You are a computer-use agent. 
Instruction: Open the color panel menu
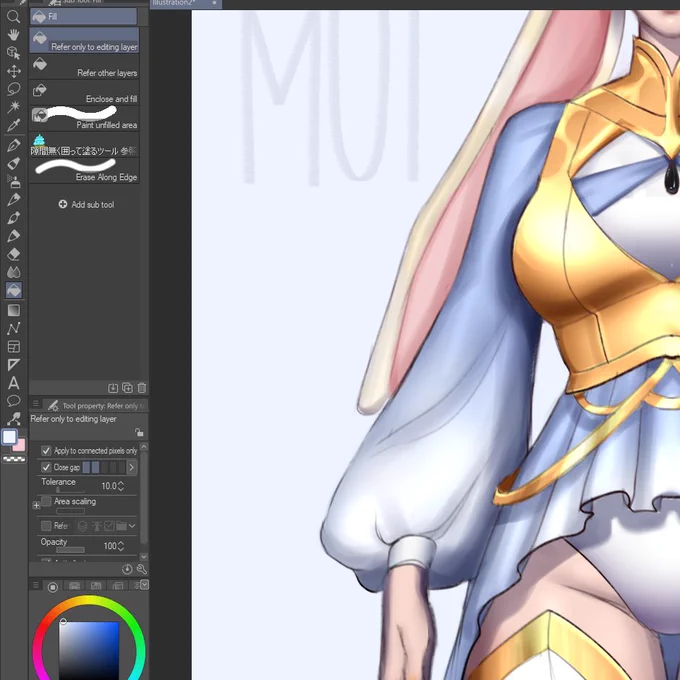coord(36,585)
